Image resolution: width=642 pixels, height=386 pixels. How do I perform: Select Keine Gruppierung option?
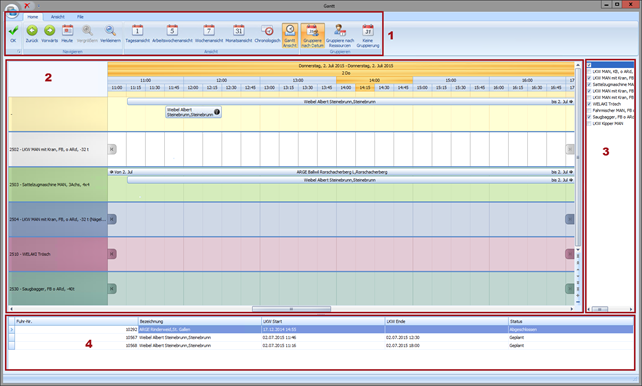(x=368, y=35)
